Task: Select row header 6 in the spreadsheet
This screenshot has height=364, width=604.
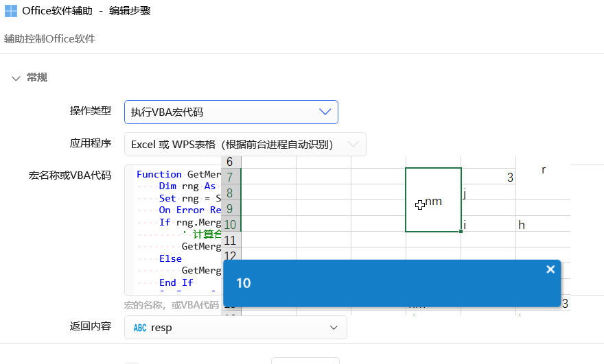Action: [230, 162]
